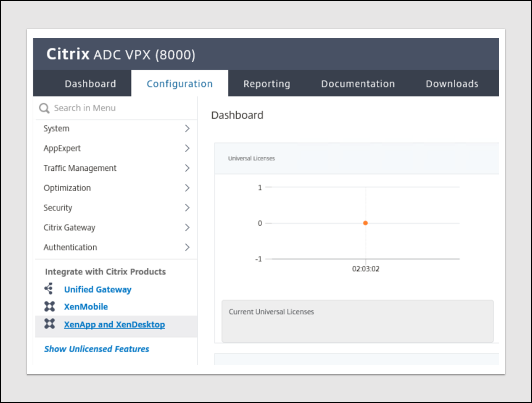532x403 pixels.
Task: Click the Unified Gateway share icon
Action: [49, 289]
